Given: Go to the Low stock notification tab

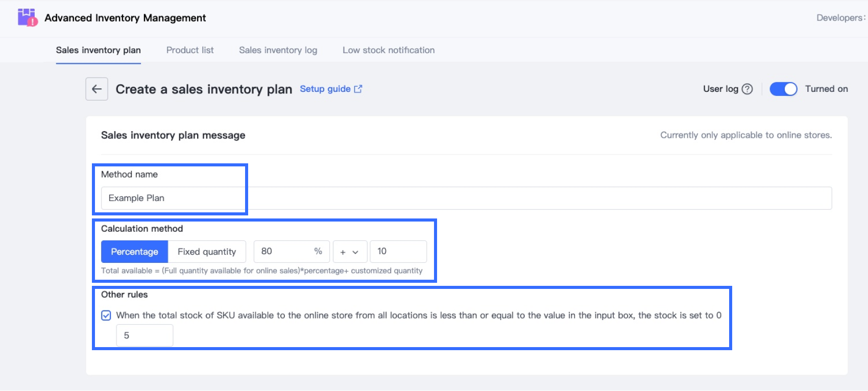Looking at the screenshot, I should pos(389,50).
